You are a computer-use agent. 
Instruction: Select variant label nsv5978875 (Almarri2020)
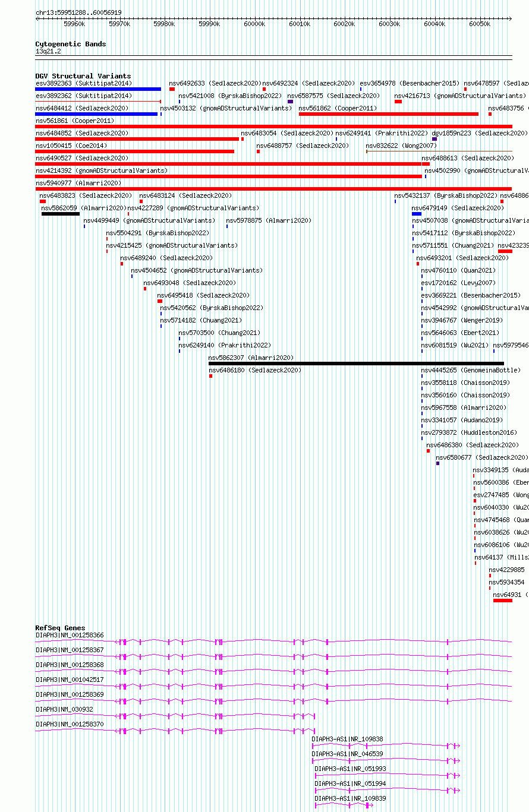pos(269,220)
